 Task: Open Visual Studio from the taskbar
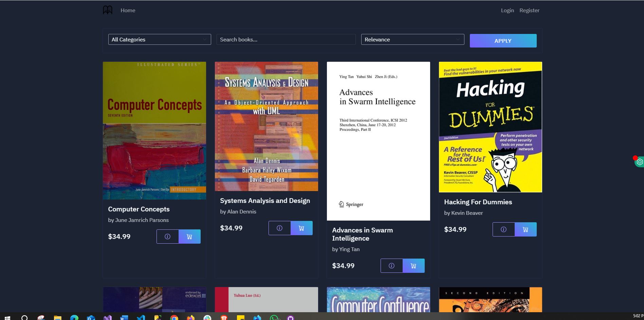point(107,318)
